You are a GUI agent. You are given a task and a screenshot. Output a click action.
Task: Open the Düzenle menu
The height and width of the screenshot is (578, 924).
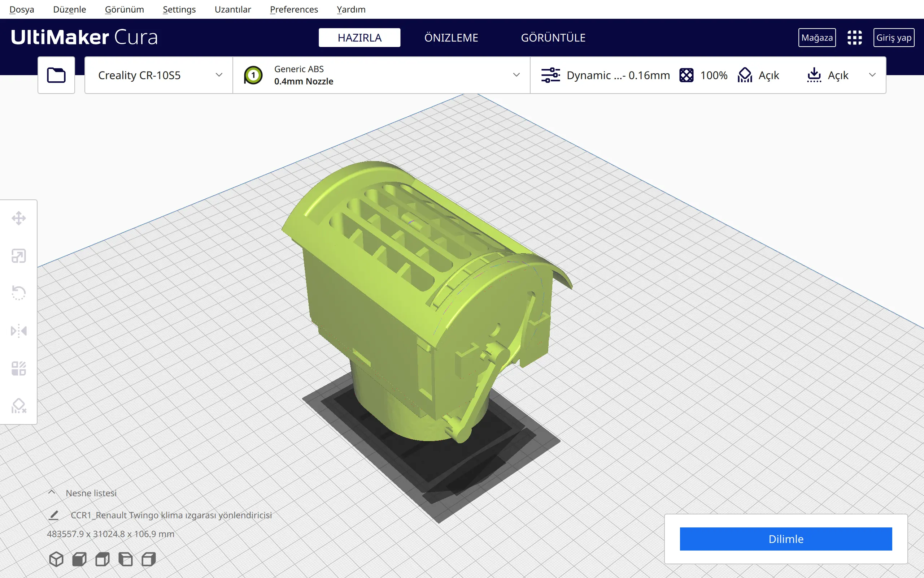tap(70, 9)
